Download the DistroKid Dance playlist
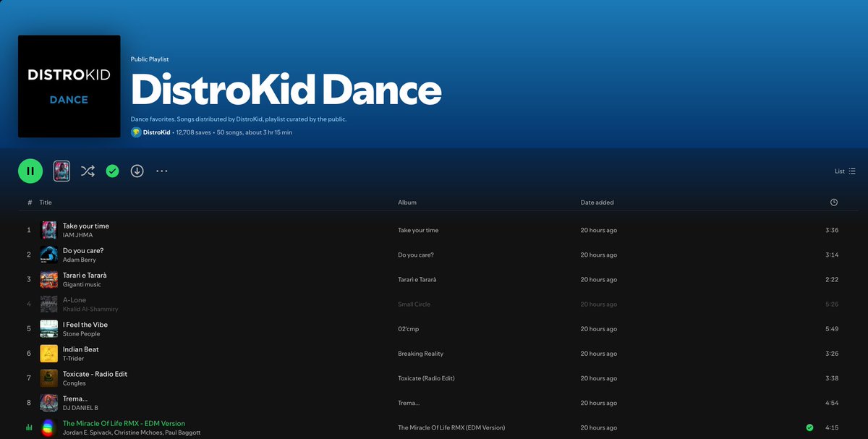 [x=137, y=171]
